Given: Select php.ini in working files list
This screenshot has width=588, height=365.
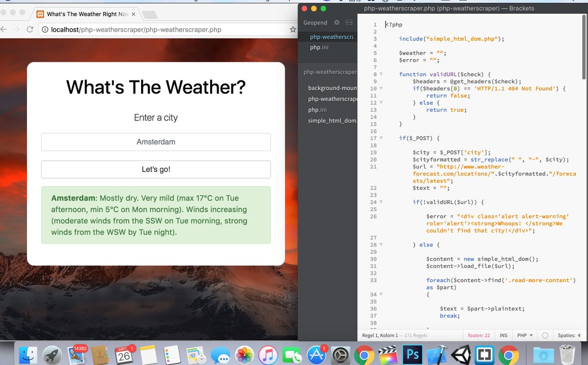Looking at the screenshot, I should [327, 48].
